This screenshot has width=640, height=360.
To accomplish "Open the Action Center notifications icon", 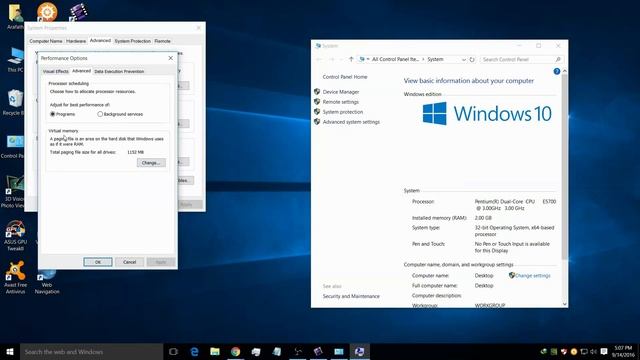I will (604, 351).
